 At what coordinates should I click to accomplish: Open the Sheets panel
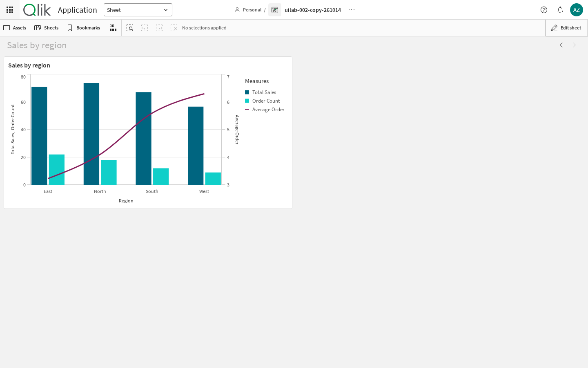pos(47,28)
